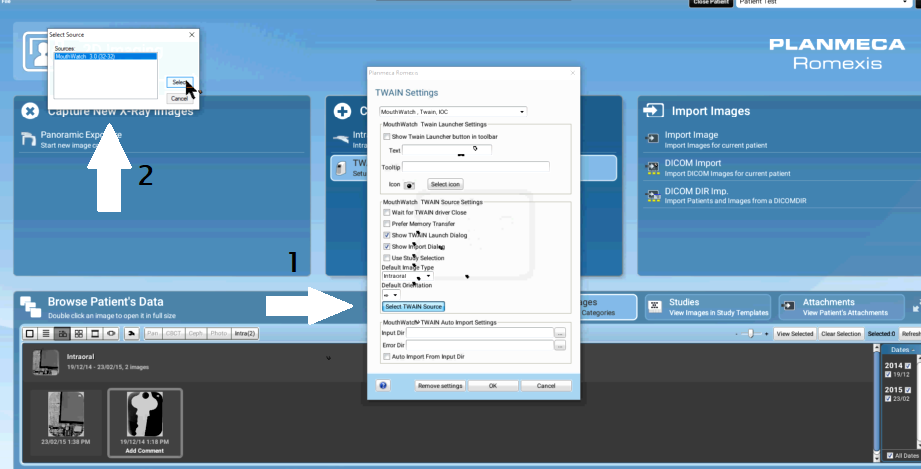Image resolution: width=921 pixels, height=469 pixels.
Task: Uncheck the 19/12 date checkbox
Action: tap(888, 374)
